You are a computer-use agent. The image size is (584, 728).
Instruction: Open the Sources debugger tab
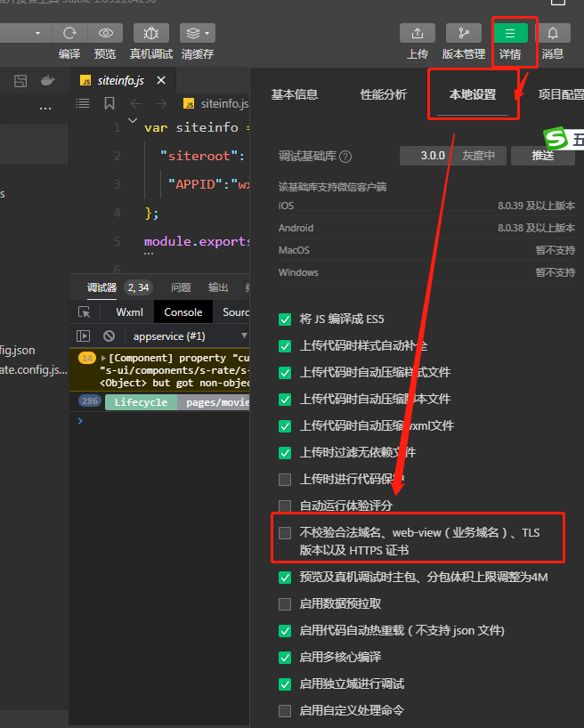236,312
